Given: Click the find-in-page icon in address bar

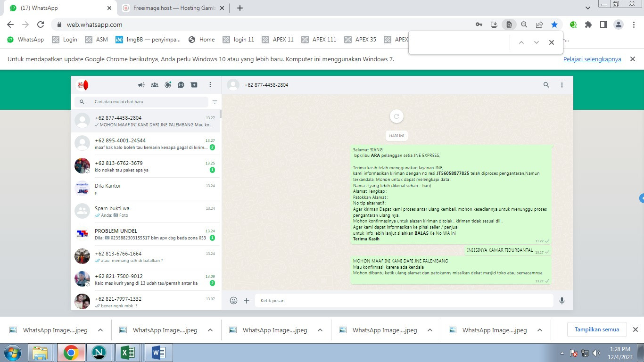Looking at the screenshot, I should 509,25.
